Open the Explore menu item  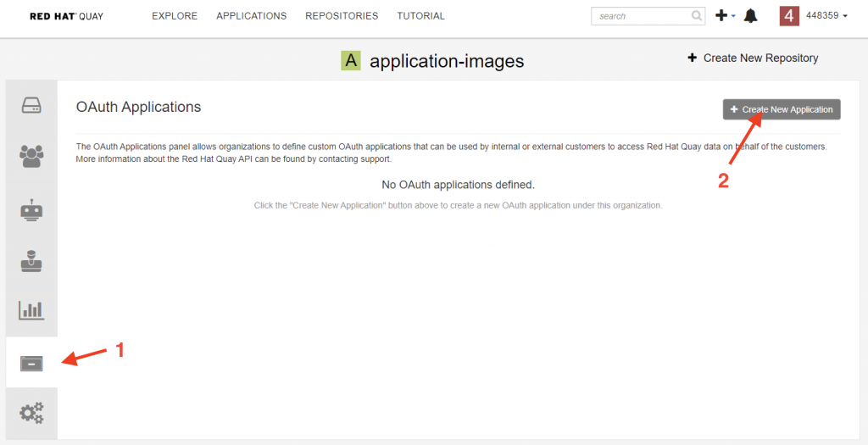tap(175, 16)
